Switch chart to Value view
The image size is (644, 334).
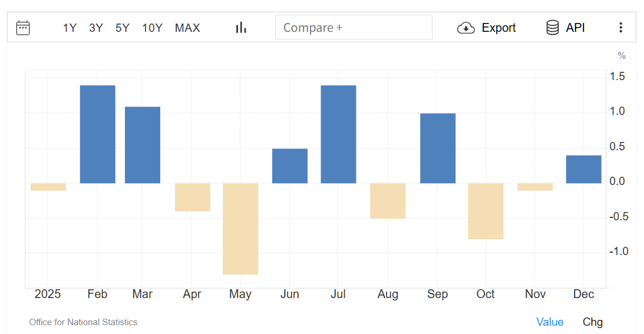tap(550, 322)
